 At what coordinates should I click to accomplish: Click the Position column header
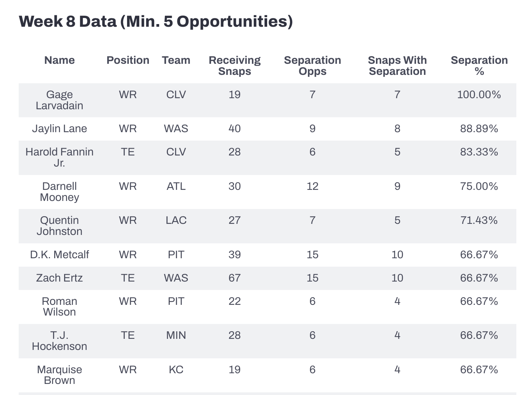pos(127,60)
